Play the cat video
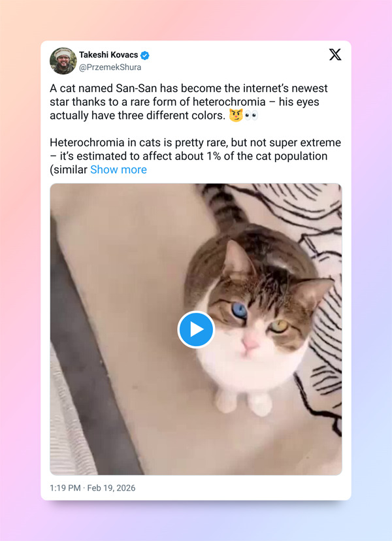Image resolution: width=392 pixels, height=541 pixels. 196,329
